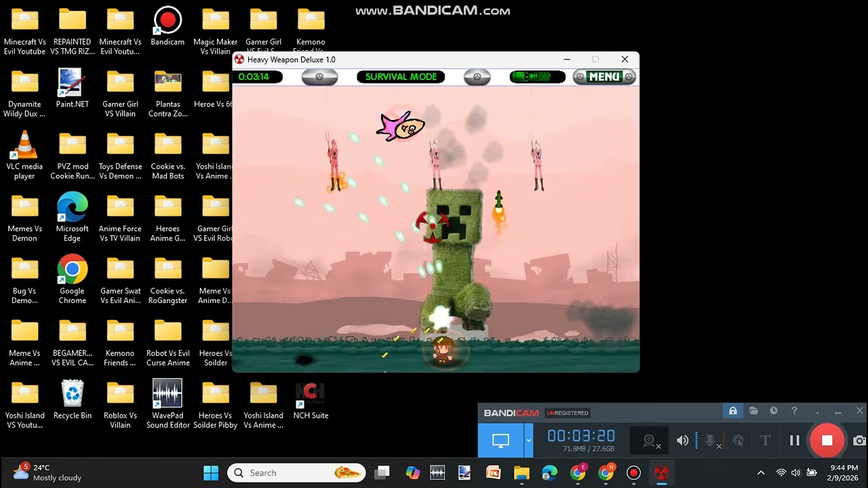Screen dimensions: 868x488
Task: Open Google Chrome desktop shortcut
Action: (x=72, y=281)
